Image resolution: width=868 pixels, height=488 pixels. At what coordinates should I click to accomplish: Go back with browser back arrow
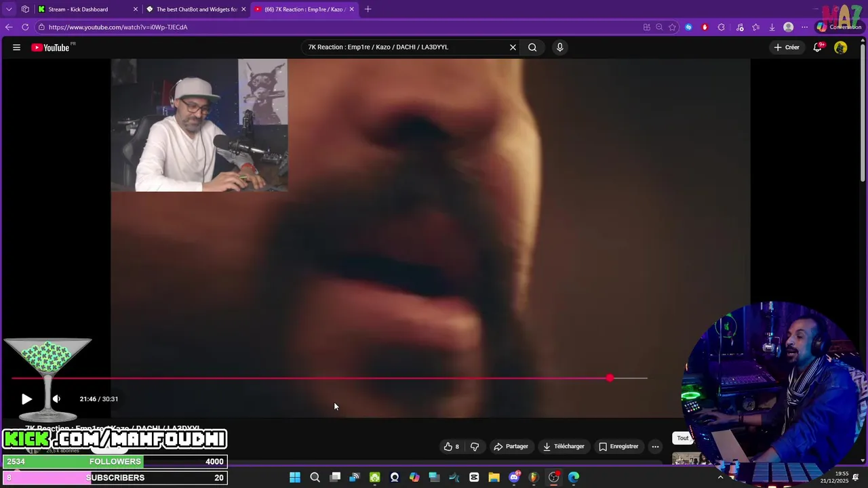click(9, 27)
